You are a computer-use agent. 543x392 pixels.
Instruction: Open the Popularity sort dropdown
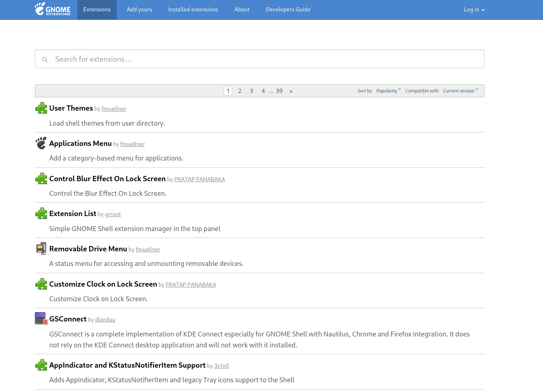click(388, 91)
